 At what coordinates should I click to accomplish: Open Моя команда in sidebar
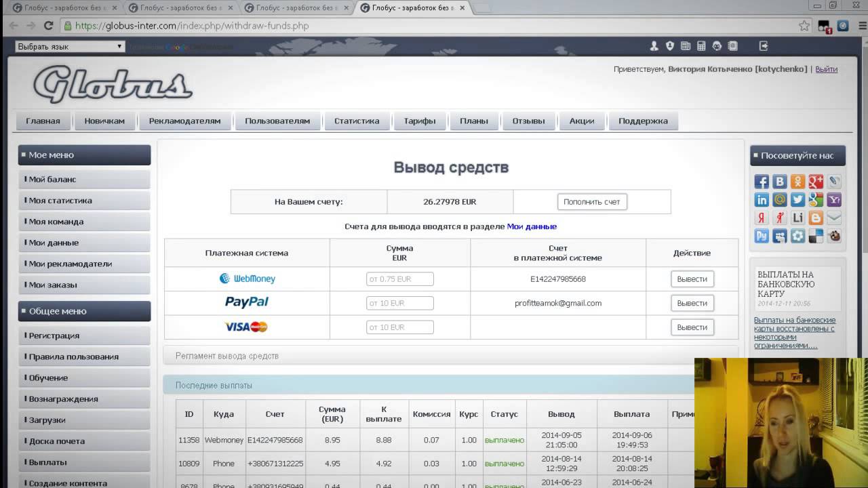click(84, 222)
